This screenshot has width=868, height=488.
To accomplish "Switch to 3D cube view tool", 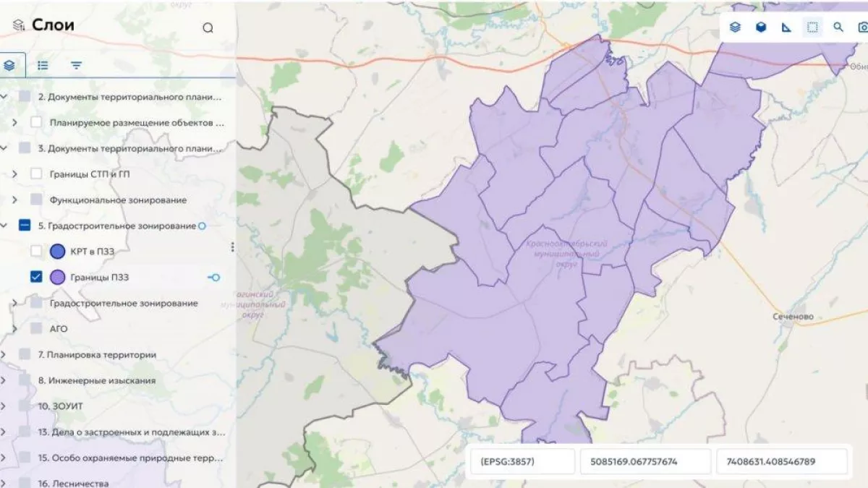I will (x=761, y=27).
